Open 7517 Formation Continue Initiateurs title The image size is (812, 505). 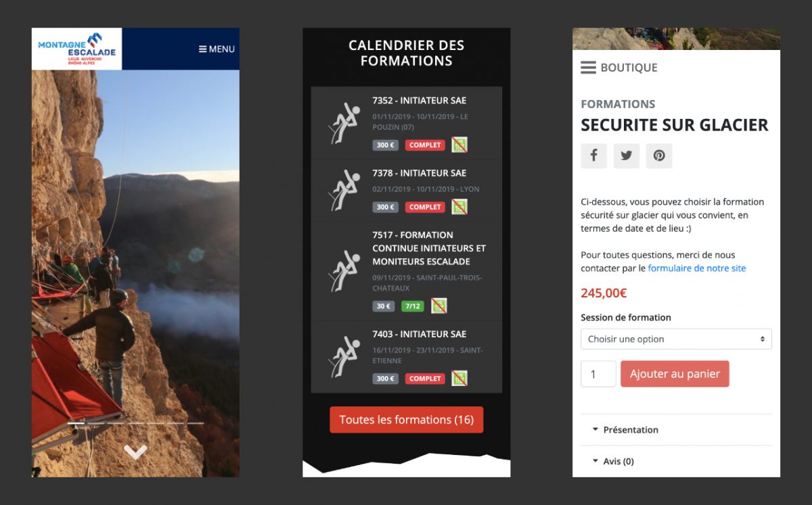click(x=429, y=248)
